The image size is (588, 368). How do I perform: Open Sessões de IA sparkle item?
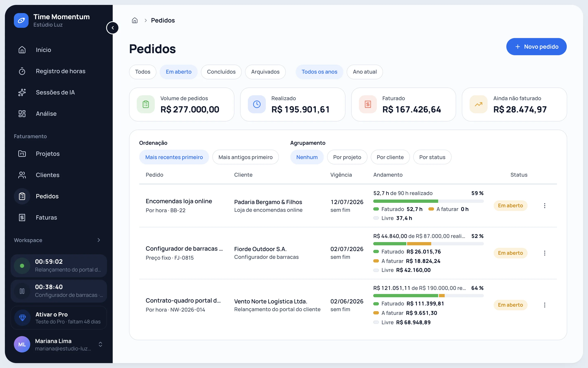click(59, 92)
